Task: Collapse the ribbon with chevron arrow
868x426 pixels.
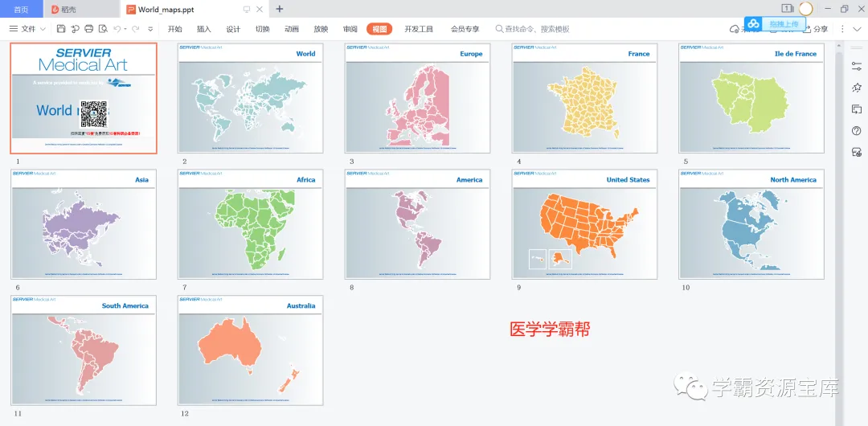Action: point(857,29)
